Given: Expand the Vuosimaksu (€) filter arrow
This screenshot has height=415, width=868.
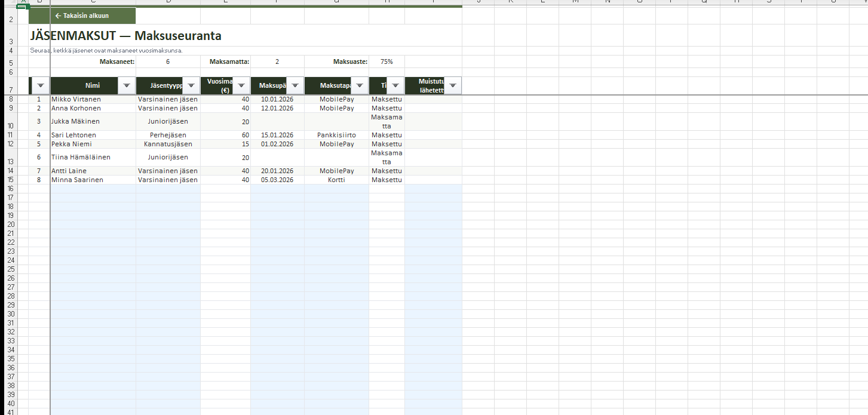Looking at the screenshot, I should tap(241, 86).
